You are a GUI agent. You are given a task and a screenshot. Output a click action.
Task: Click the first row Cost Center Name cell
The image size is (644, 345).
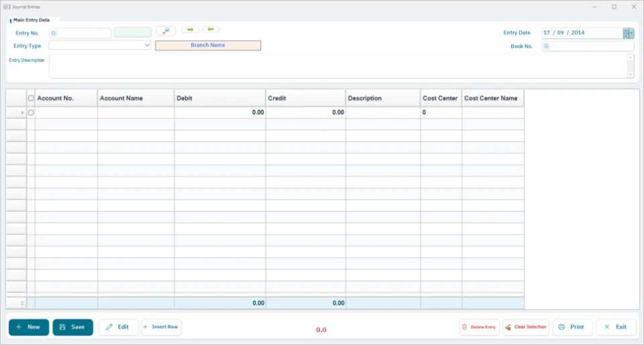click(493, 113)
